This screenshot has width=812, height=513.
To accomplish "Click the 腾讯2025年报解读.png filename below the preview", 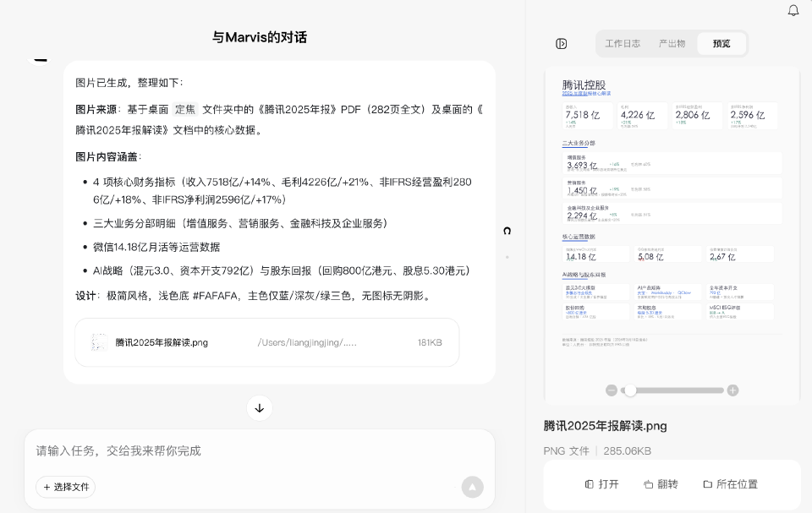I will pyautogui.click(x=606, y=426).
